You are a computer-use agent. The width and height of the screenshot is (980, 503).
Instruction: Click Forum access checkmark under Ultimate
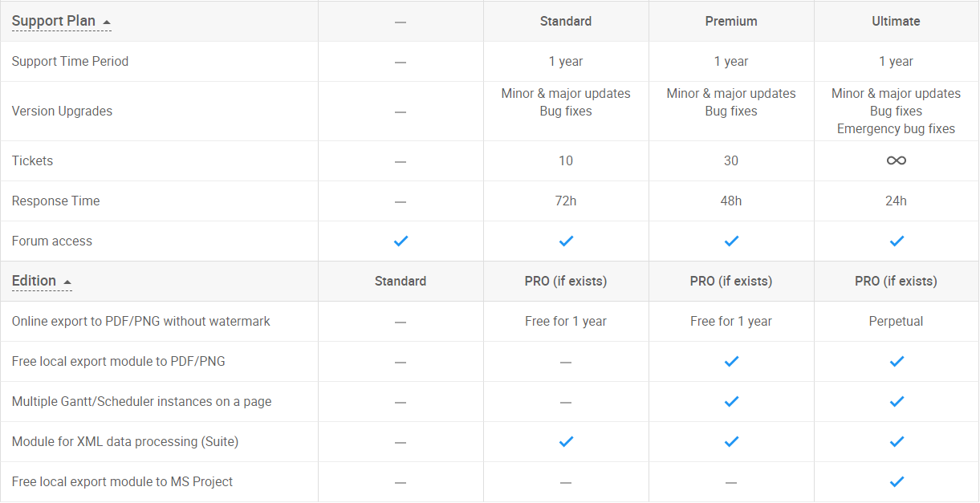897,241
